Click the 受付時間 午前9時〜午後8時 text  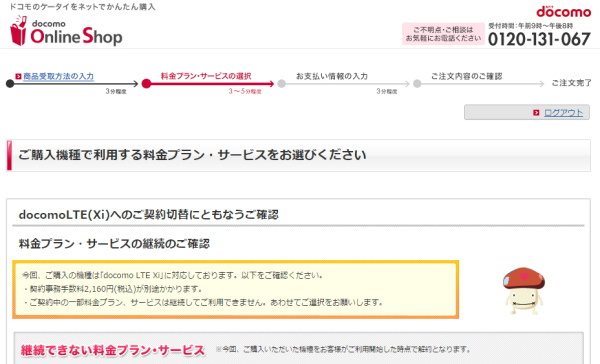(x=530, y=26)
